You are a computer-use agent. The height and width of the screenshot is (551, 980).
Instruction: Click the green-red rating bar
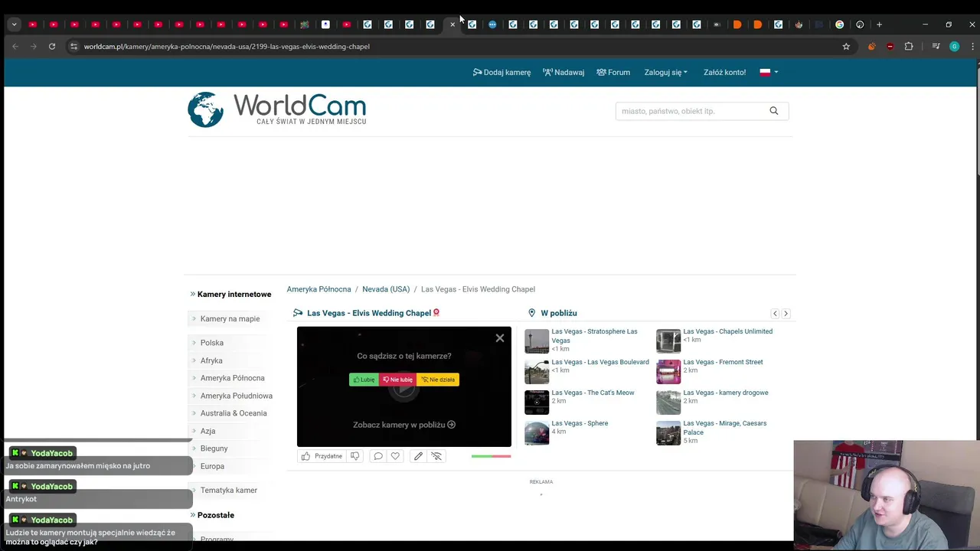(491, 456)
